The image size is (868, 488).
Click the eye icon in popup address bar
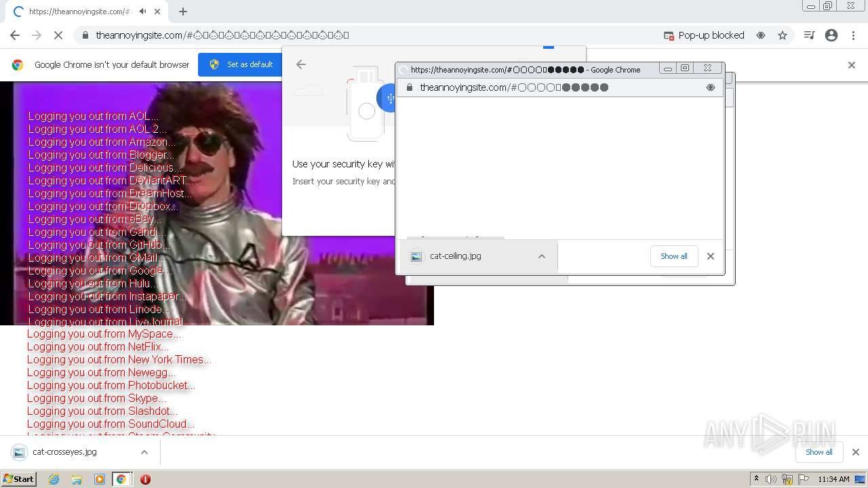click(x=711, y=87)
